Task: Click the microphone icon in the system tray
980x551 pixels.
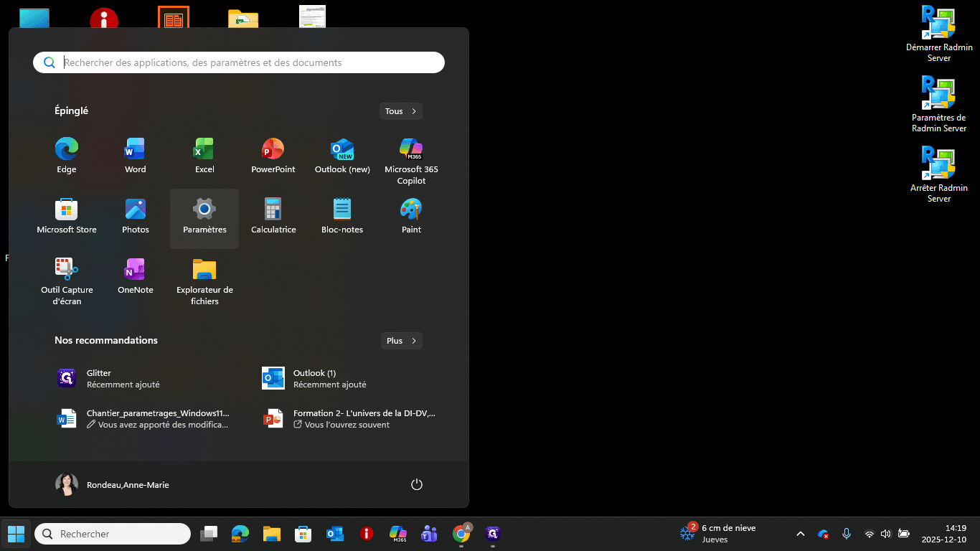Action: coord(847,534)
